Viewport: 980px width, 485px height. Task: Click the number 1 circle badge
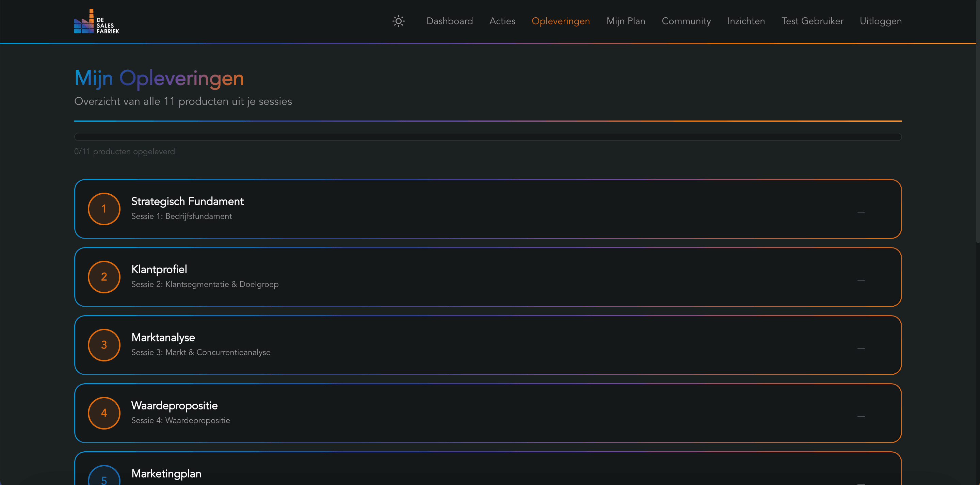pyautogui.click(x=104, y=209)
